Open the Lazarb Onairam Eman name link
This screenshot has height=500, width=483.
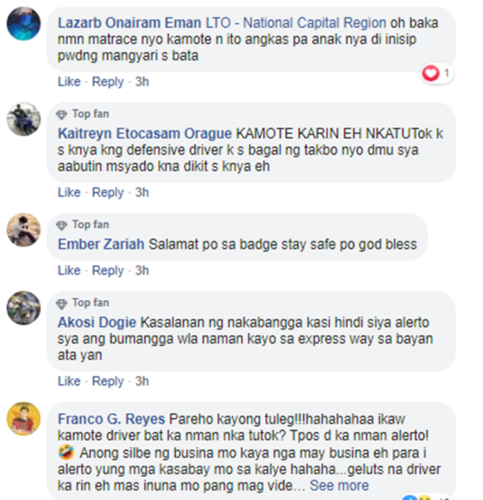[x=129, y=23]
